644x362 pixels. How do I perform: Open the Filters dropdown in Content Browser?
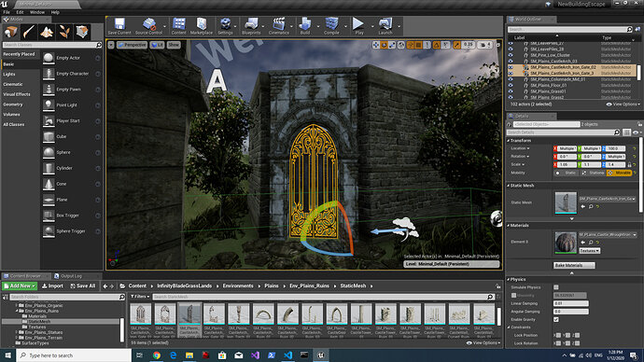[x=140, y=297]
